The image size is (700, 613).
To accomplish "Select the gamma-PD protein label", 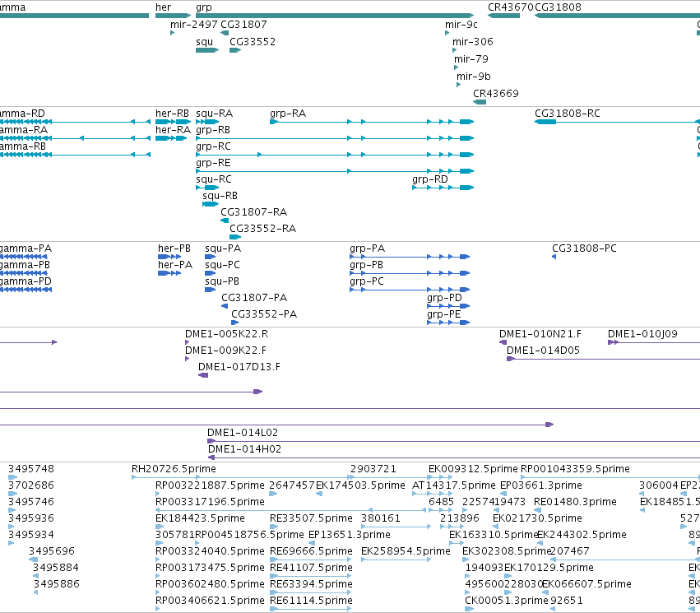I will point(25,281).
